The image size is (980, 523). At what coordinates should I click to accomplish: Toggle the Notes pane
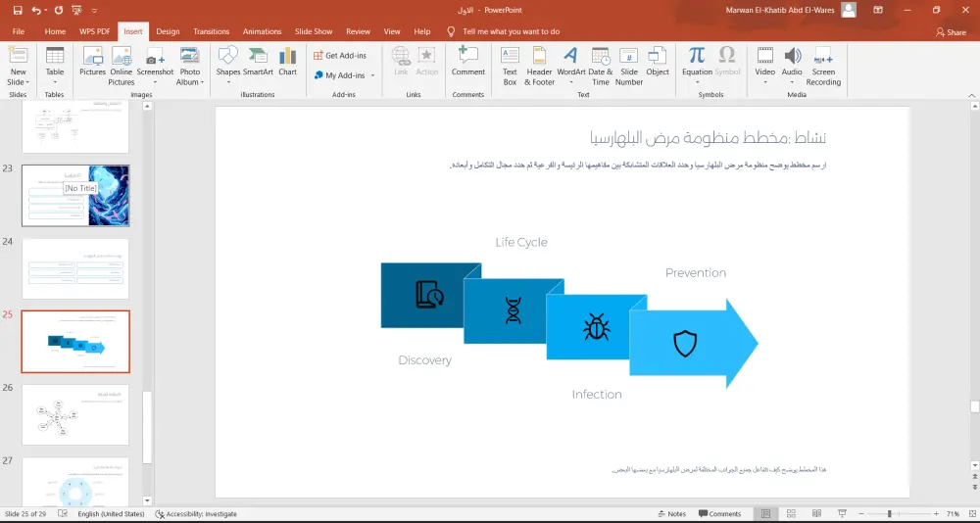point(671,513)
